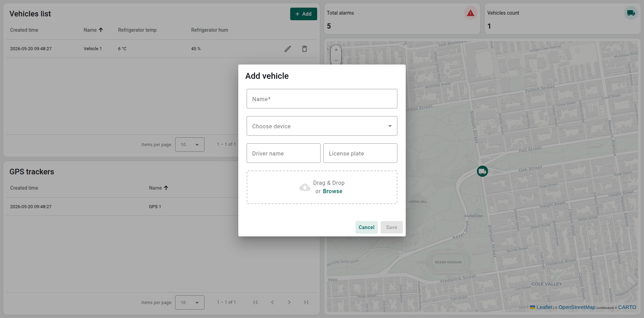Click Save in Add vehicle dialog
This screenshot has height=318, width=644.
392,227
